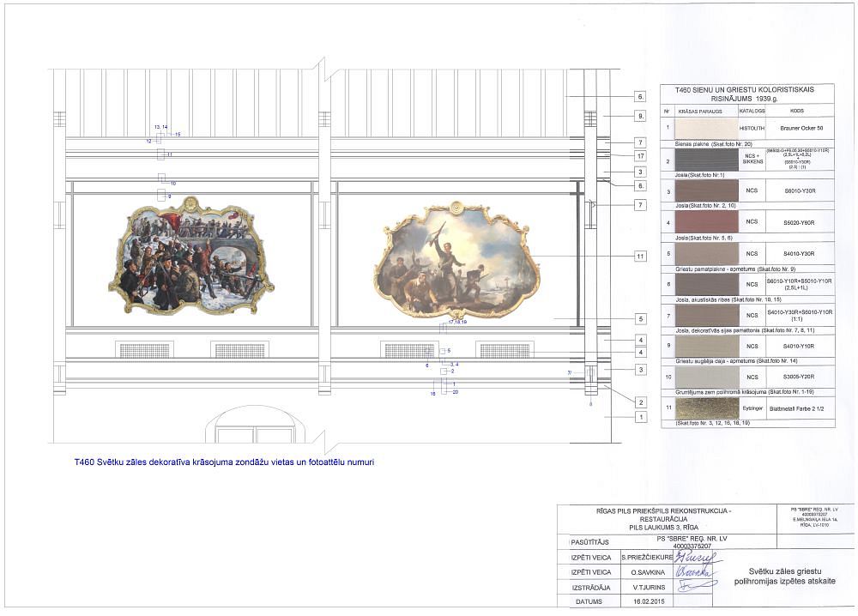Click callout box number 1
This screenshot has width=858, height=616.
pos(640,418)
